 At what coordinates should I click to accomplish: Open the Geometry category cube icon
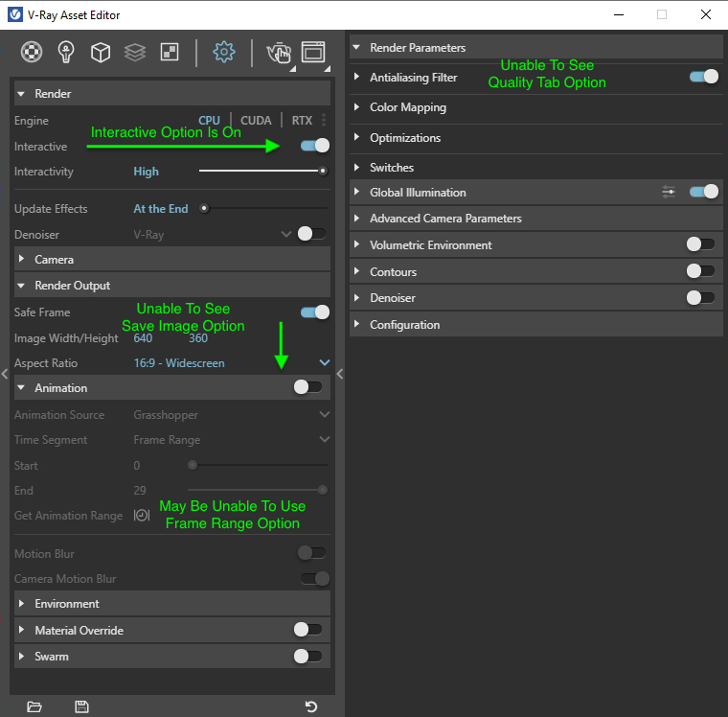click(101, 52)
